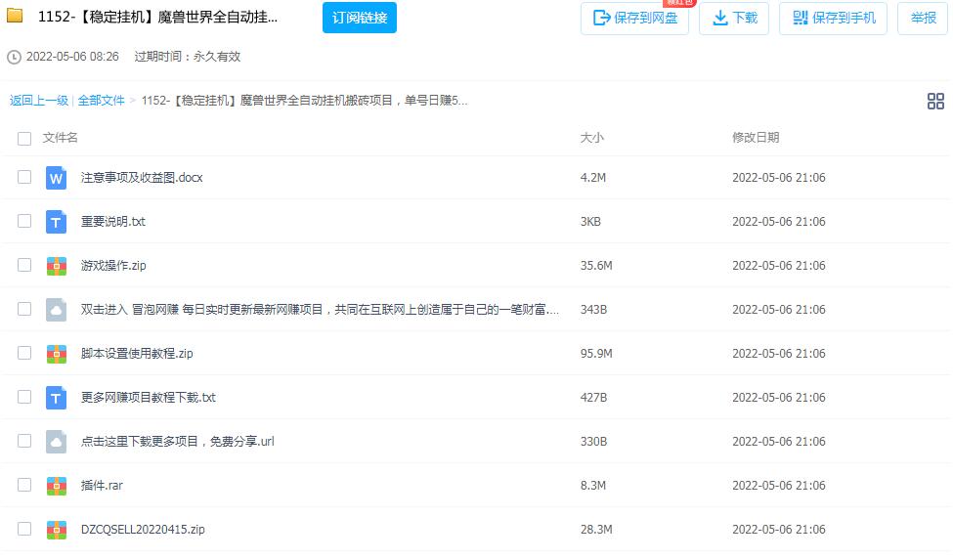Image resolution: width=953 pixels, height=560 pixels.
Task: Click the folder icon beside the share title
Action: point(15,16)
